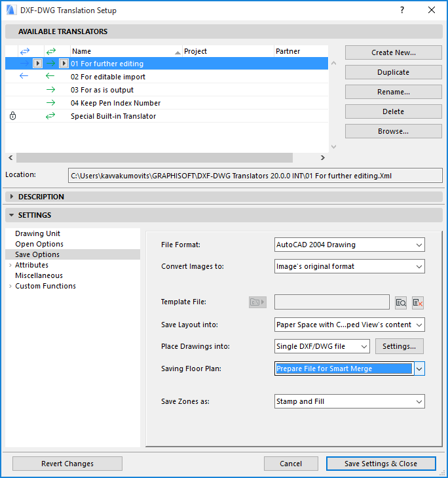This screenshot has width=448, height=478.
Task: Click the Project column header
Action: 228,51
